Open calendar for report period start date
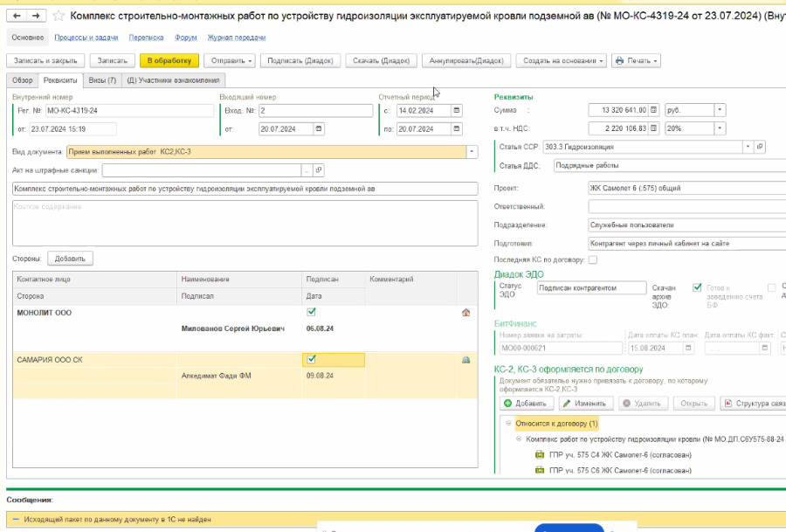The height and width of the screenshot is (532, 786). [x=456, y=111]
